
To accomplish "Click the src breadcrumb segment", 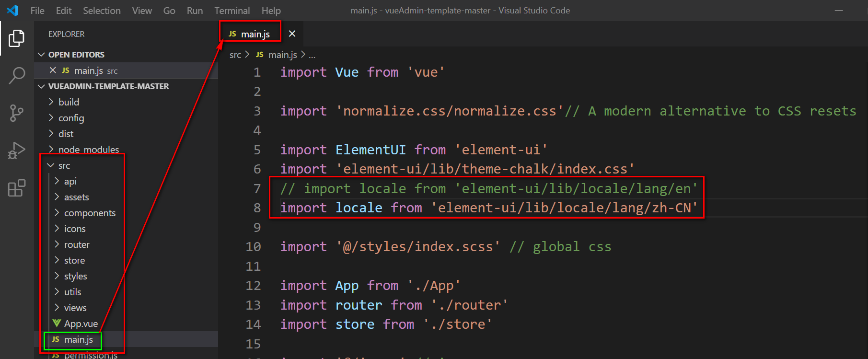I will pos(235,55).
